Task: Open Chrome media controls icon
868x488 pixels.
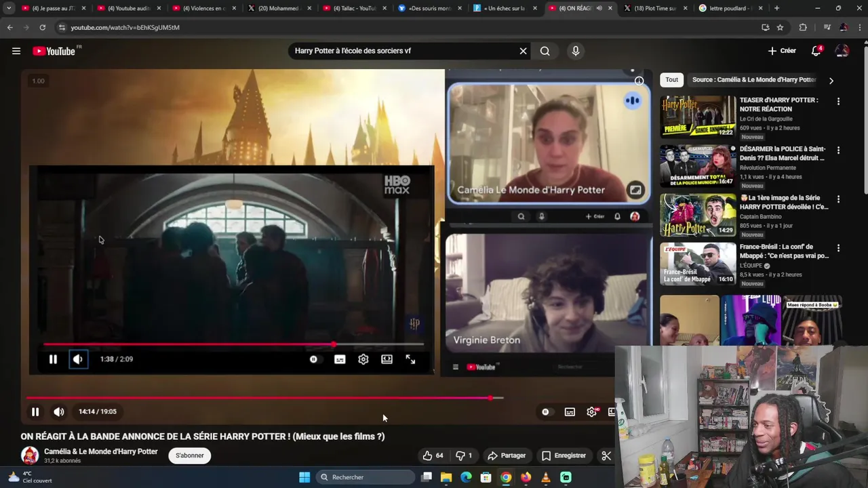Action: (x=827, y=27)
